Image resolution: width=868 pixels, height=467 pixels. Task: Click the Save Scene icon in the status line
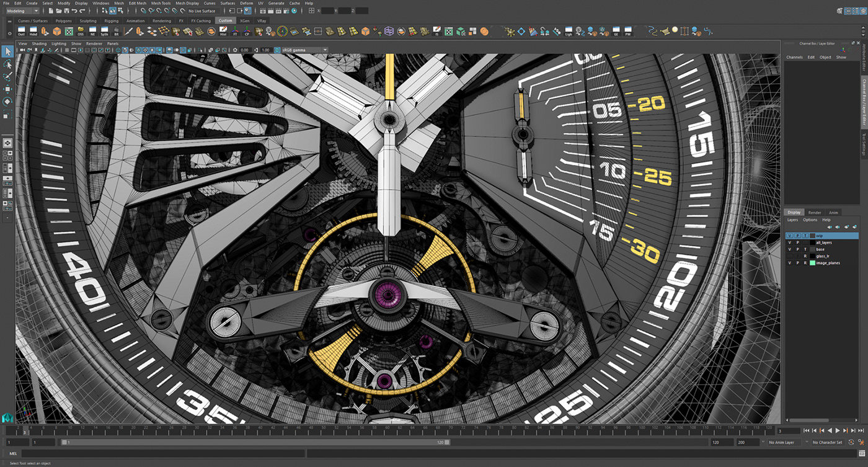coord(67,11)
